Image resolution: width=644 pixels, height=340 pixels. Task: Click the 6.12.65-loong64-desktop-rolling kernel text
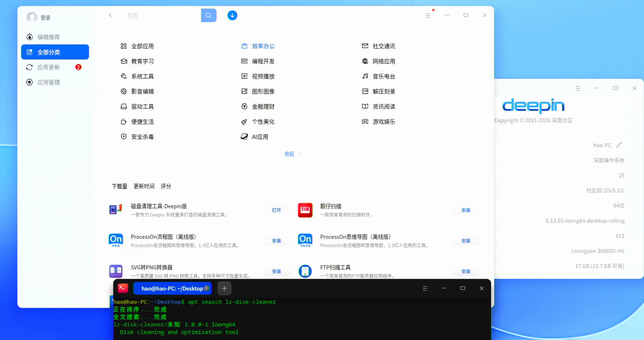[x=585, y=221]
